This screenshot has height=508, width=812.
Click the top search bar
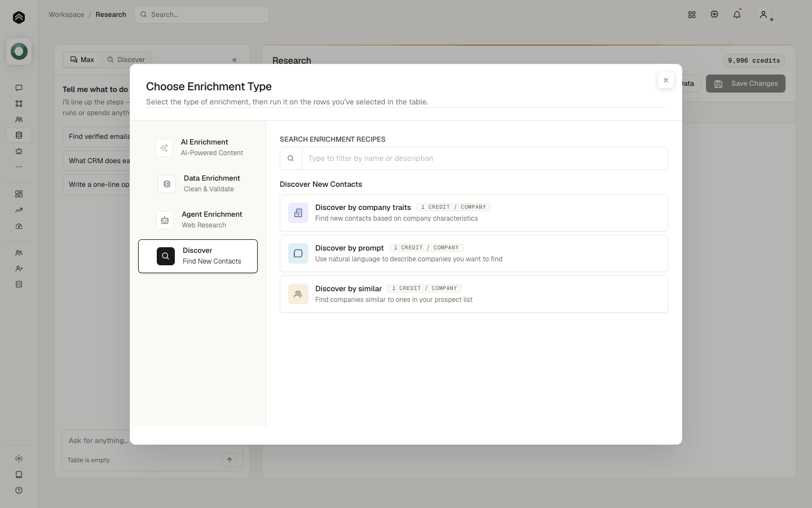tap(202, 15)
